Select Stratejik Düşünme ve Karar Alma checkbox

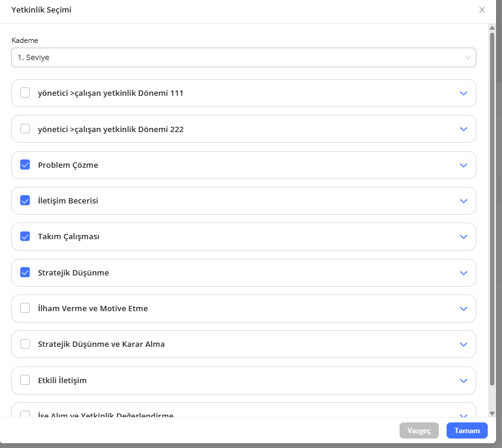[x=25, y=344]
